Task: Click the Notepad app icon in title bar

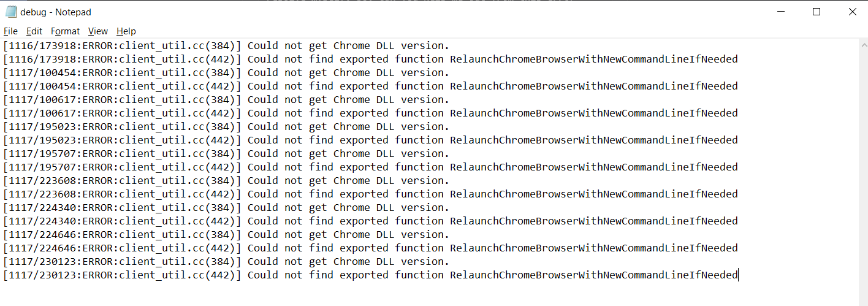Action: (x=11, y=12)
